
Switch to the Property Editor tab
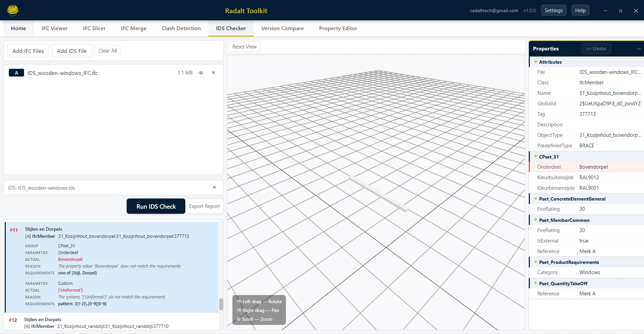click(x=338, y=28)
